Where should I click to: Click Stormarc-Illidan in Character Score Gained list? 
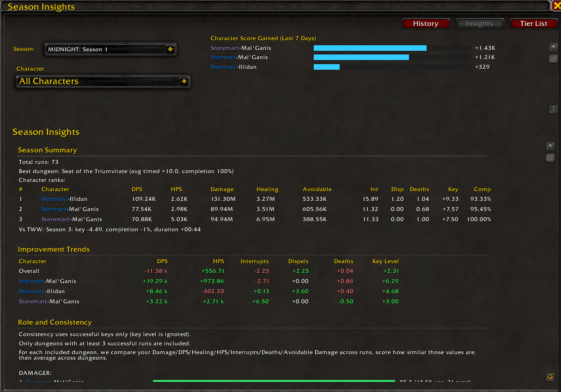click(x=233, y=67)
